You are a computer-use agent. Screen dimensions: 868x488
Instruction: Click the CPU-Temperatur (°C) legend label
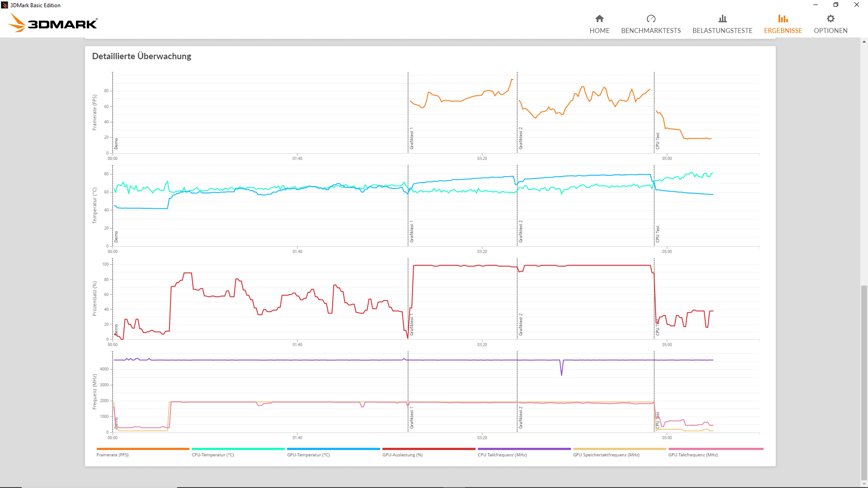point(213,455)
